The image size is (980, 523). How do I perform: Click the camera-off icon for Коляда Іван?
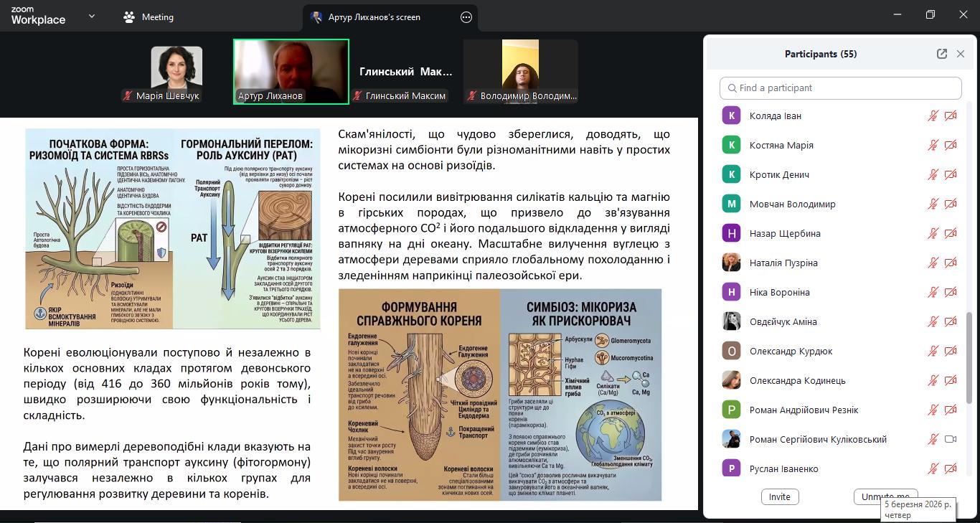pyautogui.click(x=951, y=116)
